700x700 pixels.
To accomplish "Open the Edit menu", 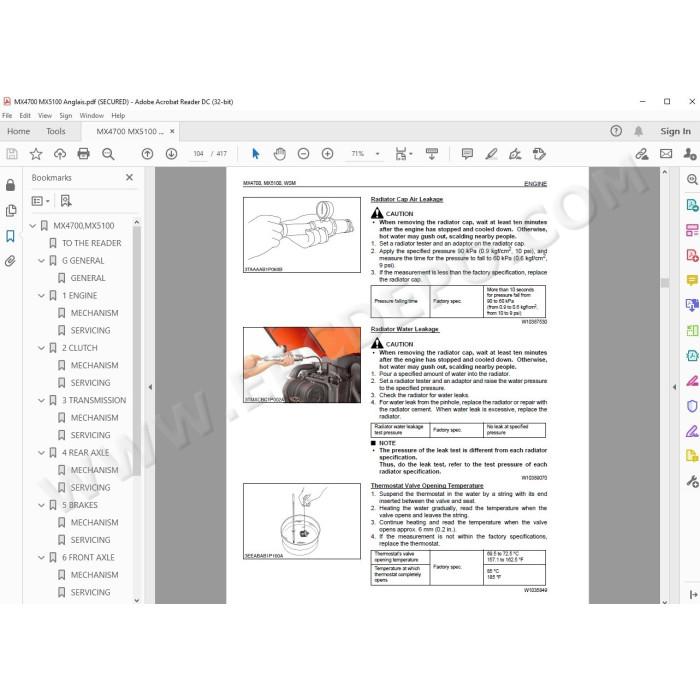I will point(25,116).
